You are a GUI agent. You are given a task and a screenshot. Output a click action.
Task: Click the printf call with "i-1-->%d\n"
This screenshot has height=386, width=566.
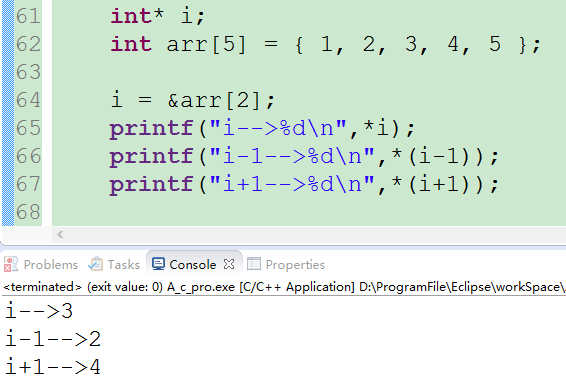tap(304, 156)
